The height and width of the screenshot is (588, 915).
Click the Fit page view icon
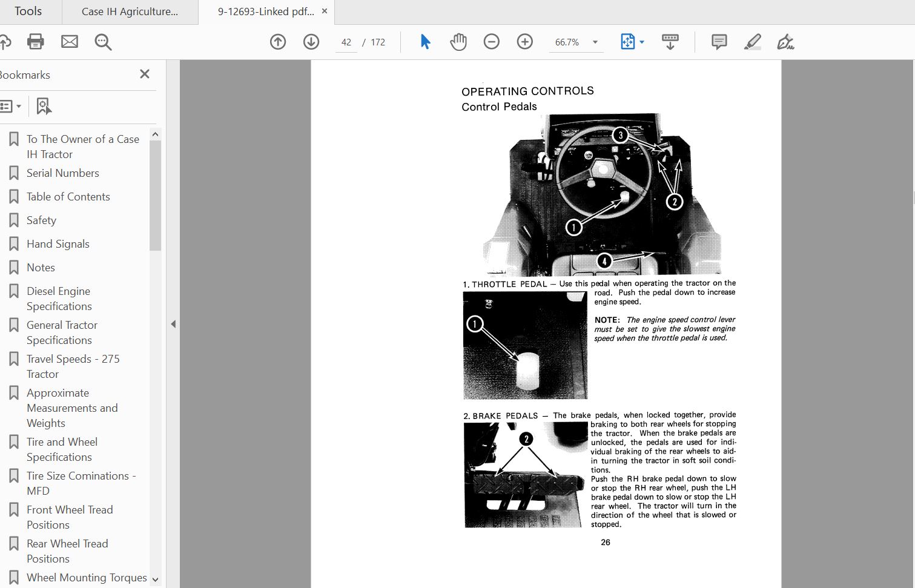pos(627,42)
